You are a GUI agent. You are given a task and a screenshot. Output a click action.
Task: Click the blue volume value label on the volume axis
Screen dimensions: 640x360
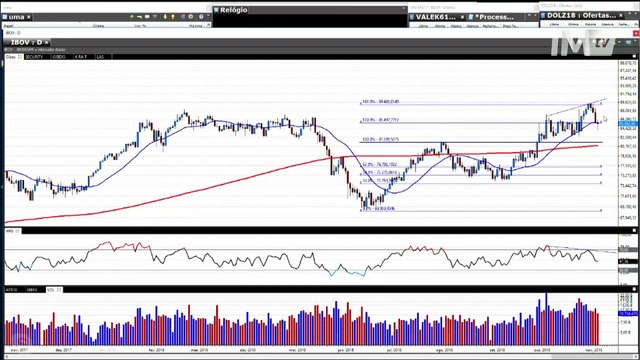[x=628, y=313]
